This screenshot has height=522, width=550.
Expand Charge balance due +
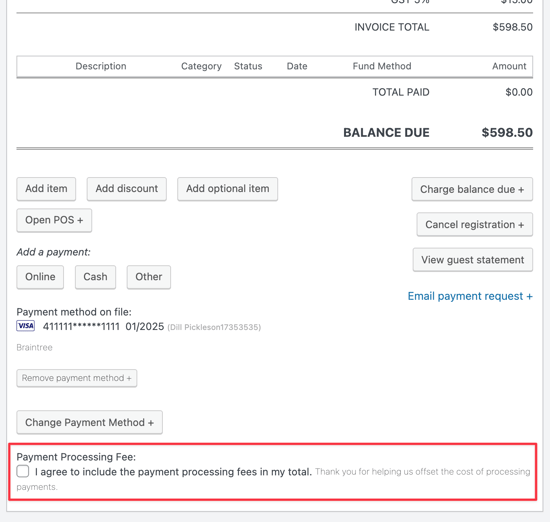(x=472, y=189)
